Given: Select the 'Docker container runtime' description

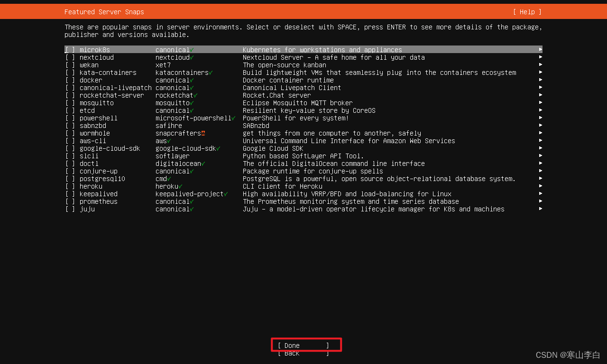Looking at the screenshot, I should pos(288,80).
